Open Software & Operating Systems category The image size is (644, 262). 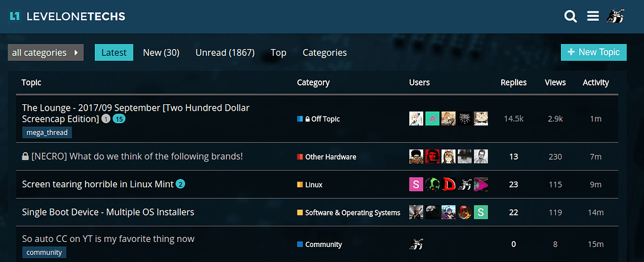[x=348, y=212]
